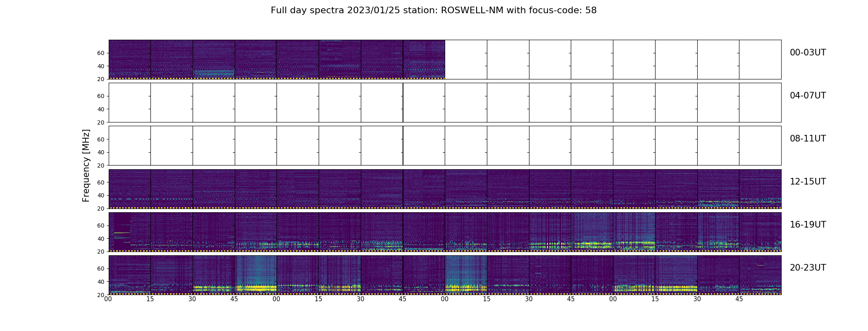Click the "16-19UT" row label

[x=808, y=225]
